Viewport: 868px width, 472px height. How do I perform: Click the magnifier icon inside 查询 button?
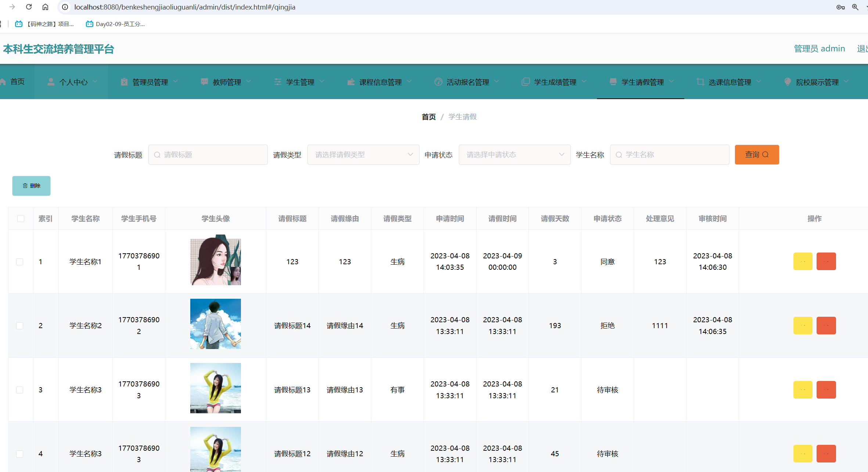click(x=766, y=155)
